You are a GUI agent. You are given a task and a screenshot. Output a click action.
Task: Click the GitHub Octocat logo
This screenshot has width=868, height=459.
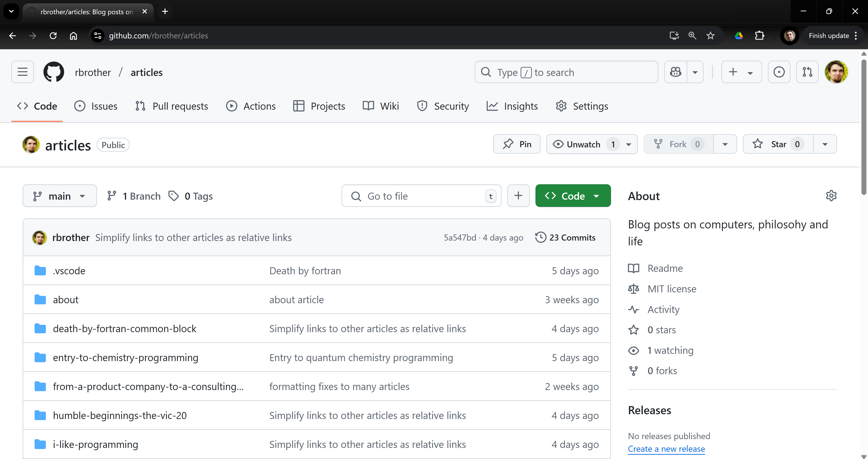point(54,72)
